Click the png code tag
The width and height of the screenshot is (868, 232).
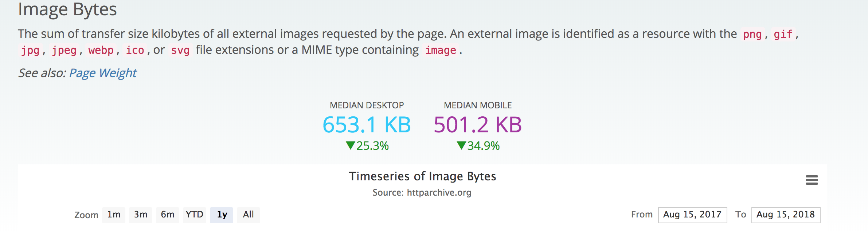pos(752,35)
